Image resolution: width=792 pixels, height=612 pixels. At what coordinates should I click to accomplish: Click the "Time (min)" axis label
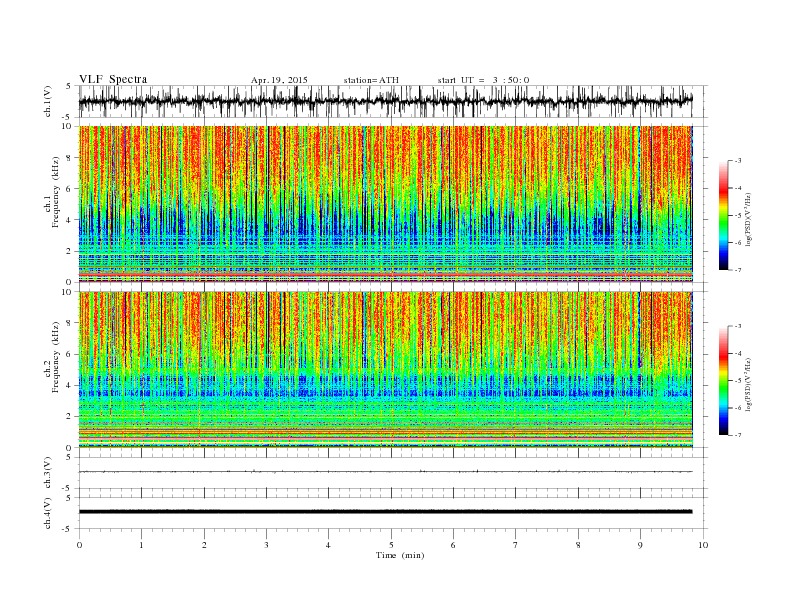[400, 555]
